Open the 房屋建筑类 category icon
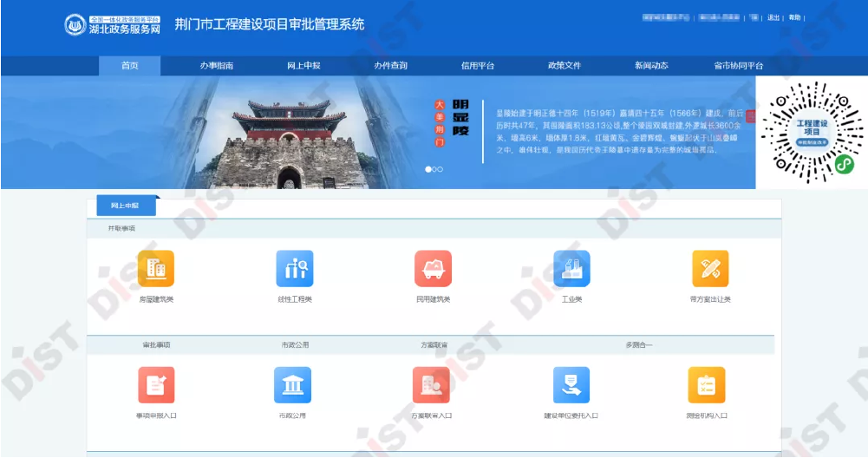The height and width of the screenshot is (458, 868). 155,269
